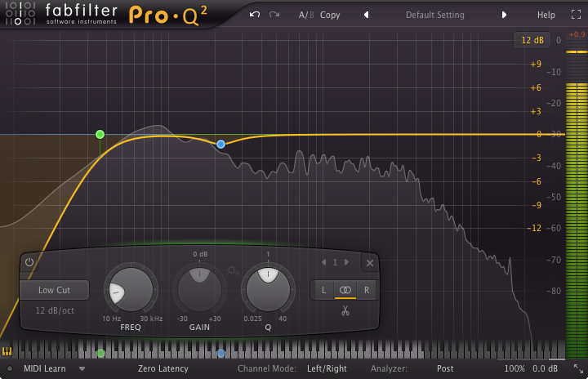This screenshot has height=379, width=588.
Task: Open the 12 dB/oct slope menu
Action: pos(55,310)
